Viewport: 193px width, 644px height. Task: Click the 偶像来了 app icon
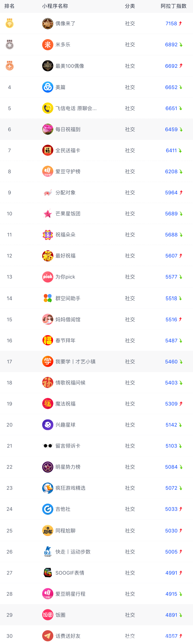[x=48, y=23]
